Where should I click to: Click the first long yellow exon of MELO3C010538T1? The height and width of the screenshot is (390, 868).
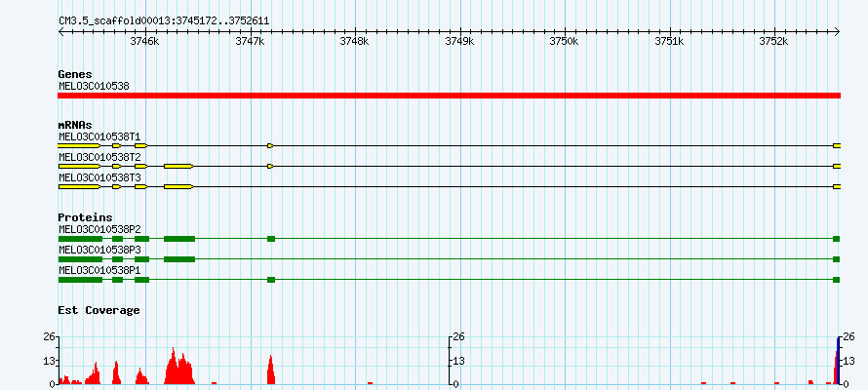click(x=79, y=145)
